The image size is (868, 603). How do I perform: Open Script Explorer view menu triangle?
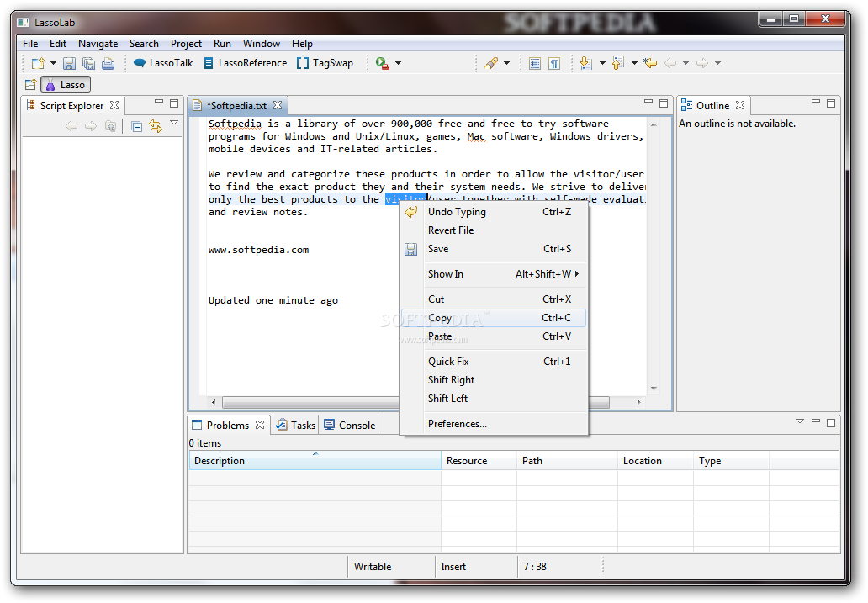174,123
